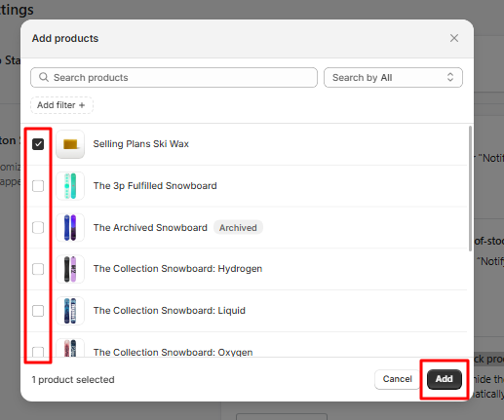Viewport: 504px width, 420px height.
Task: Check The Collection Snowboard: Liquid checkbox
Action: [x=38, y=311]
